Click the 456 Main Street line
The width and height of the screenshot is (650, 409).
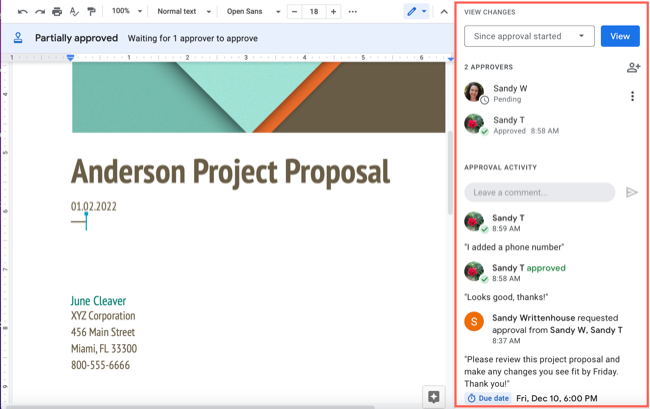[x=103, y=332]
